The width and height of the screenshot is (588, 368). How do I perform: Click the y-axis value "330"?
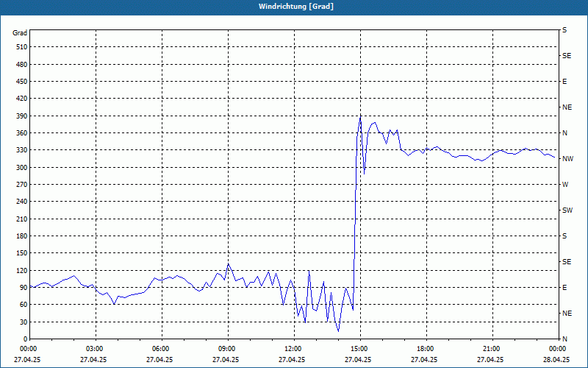tap(22, 150)
